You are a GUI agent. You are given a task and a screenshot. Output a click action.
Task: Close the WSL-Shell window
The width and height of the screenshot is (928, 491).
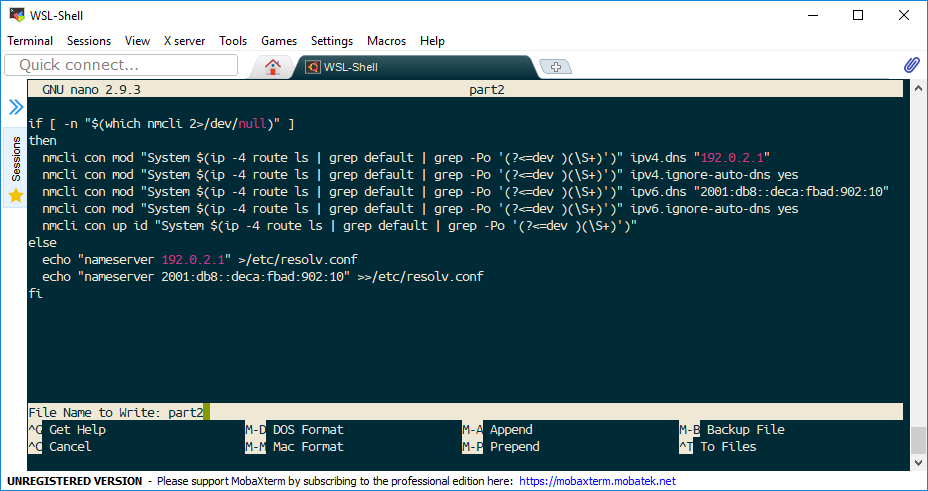pyautogui.click(x=904, y=16)
